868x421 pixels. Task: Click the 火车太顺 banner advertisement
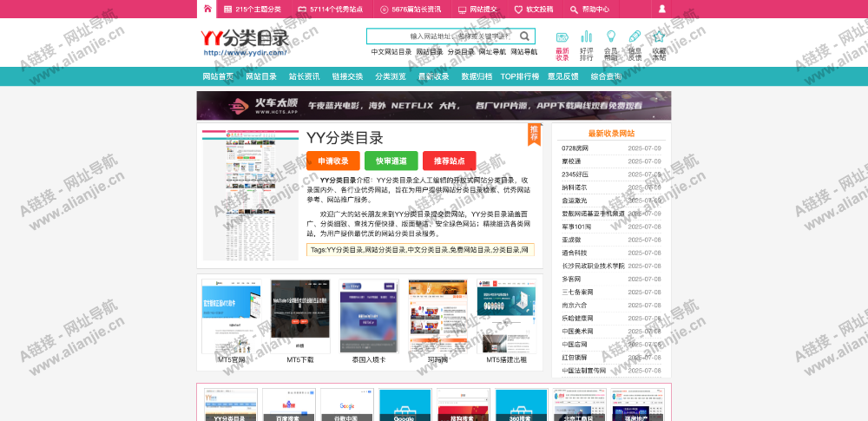click(434, 106)
